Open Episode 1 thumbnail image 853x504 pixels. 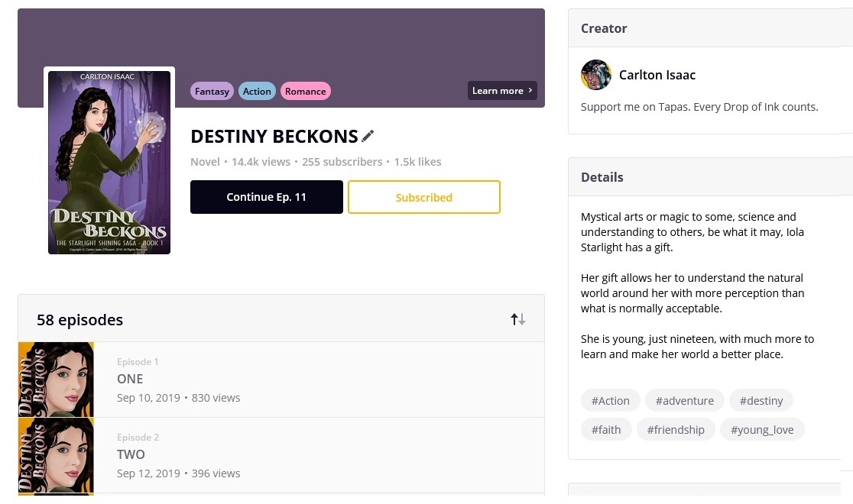(56, 380)
